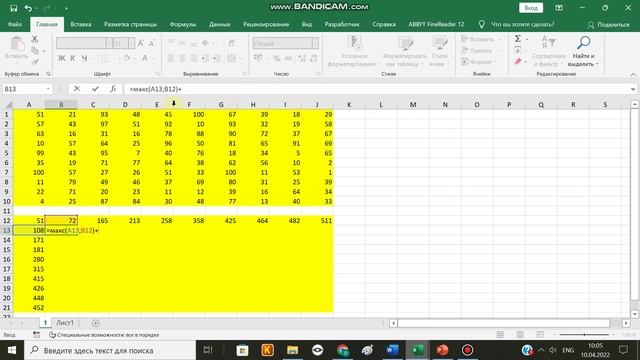Open Word from the taskbar

pyautogui.click(x=392, y=350)
